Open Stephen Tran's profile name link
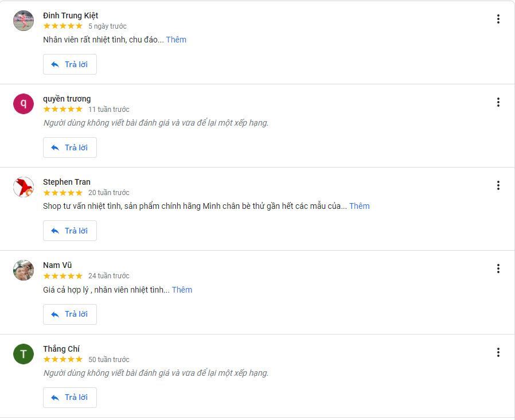 (67, 182)
